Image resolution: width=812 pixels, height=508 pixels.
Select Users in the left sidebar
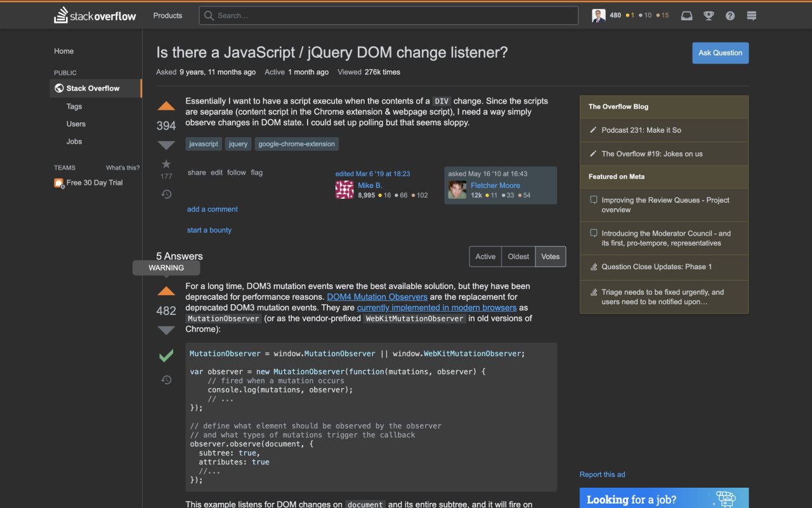pyautogui.click(x=76, y=124)
